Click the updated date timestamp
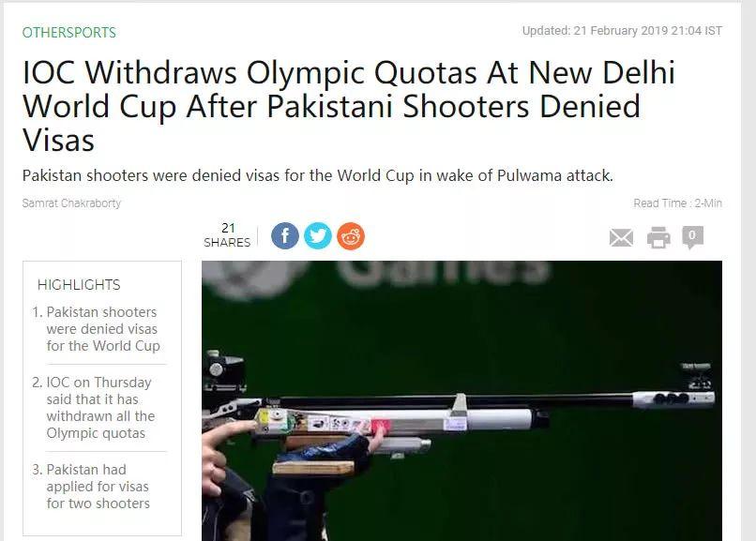This screenshot has height=541, width=756. click(x=622, y=31)
